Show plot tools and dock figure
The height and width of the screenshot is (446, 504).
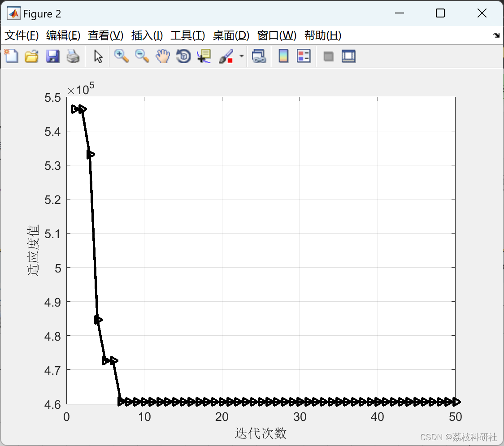pyautogui.click(x=348, y=56)
